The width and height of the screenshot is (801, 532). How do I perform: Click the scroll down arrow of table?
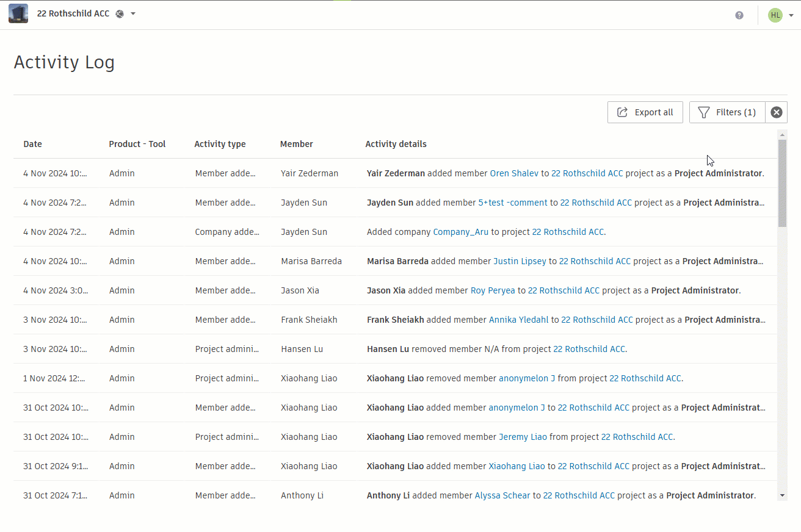(x=782, y=495)
